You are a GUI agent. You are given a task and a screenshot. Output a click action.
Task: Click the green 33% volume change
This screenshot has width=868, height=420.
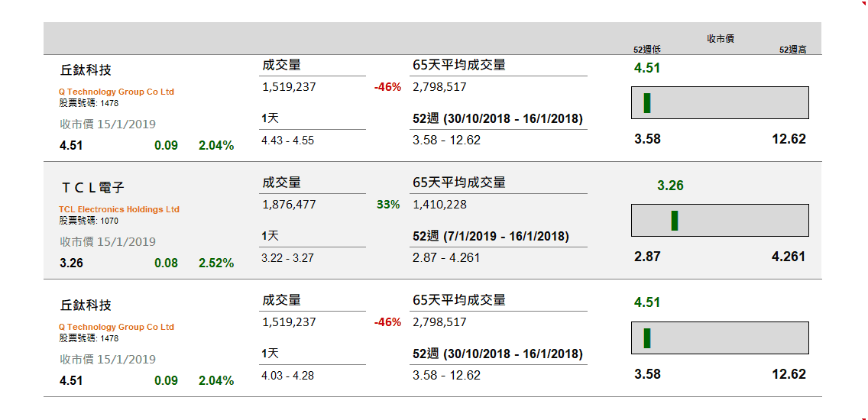pyautogui.click(x=388, y=205)
